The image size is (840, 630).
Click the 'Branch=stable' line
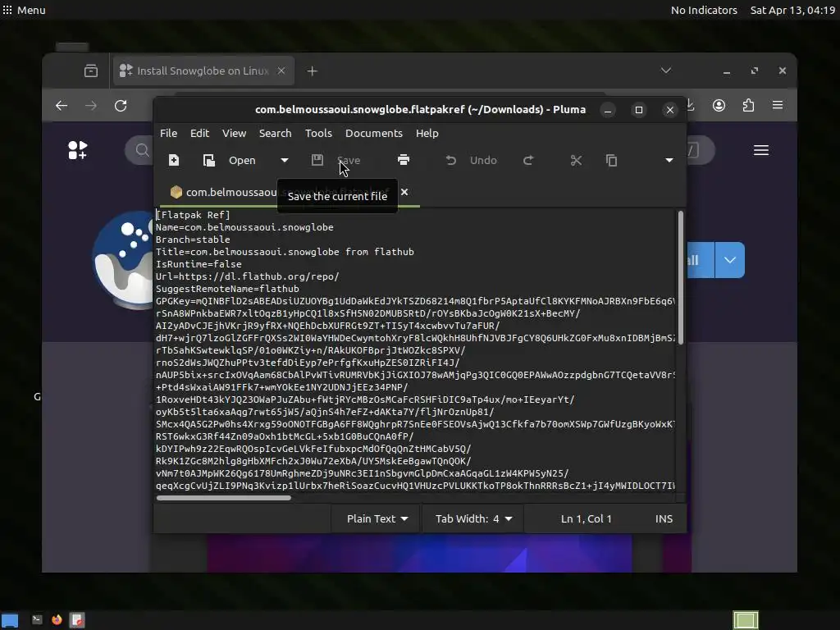coord(193,240)
